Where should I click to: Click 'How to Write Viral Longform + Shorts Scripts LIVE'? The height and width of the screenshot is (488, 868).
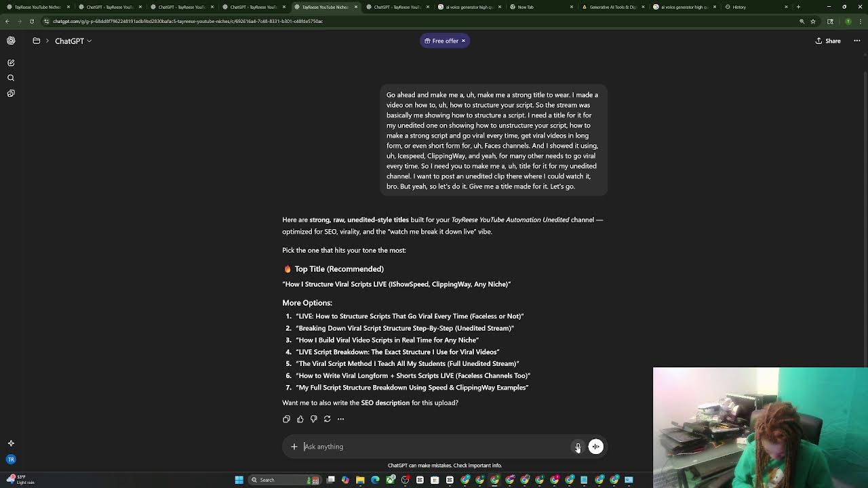tap(413, 375)
